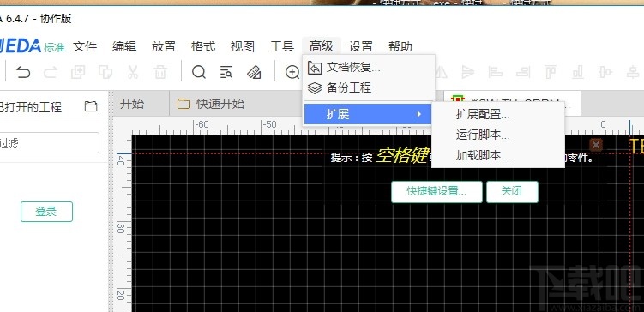Open the 文件 menu
Image resolution: width=644 pixels, height=312 pixels.
tap(85, 46)
